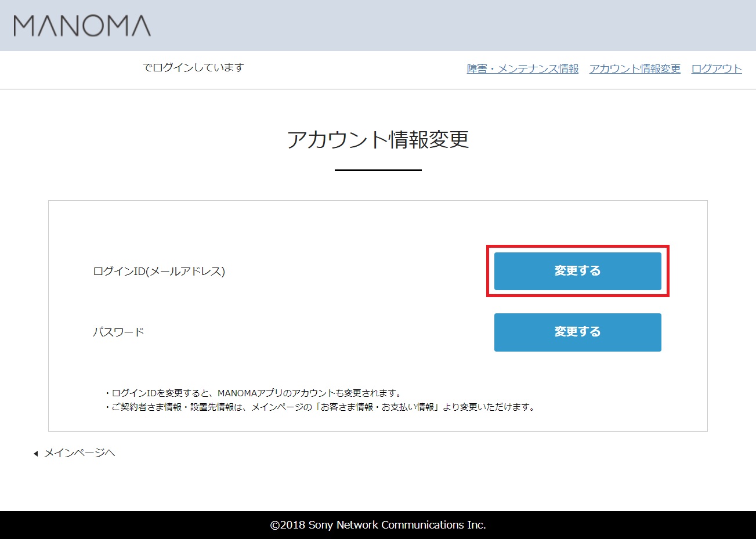Click the パスワード label
This screenshot has height=539, width=756.
(118, 332)
